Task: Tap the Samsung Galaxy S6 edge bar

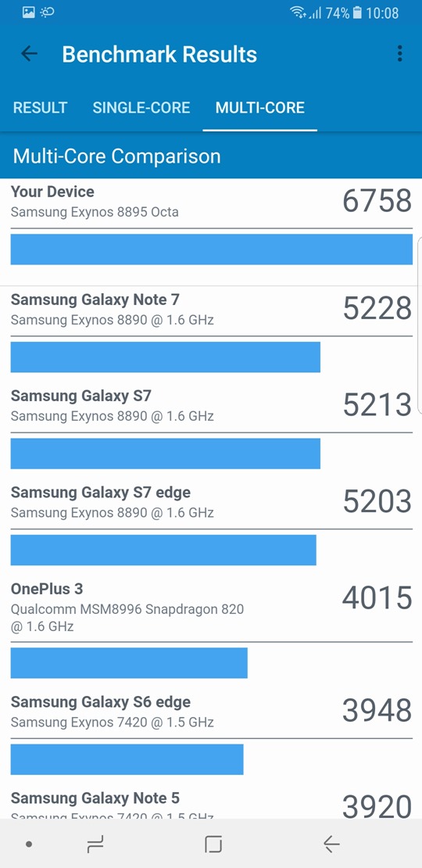Action: [127, 759]
